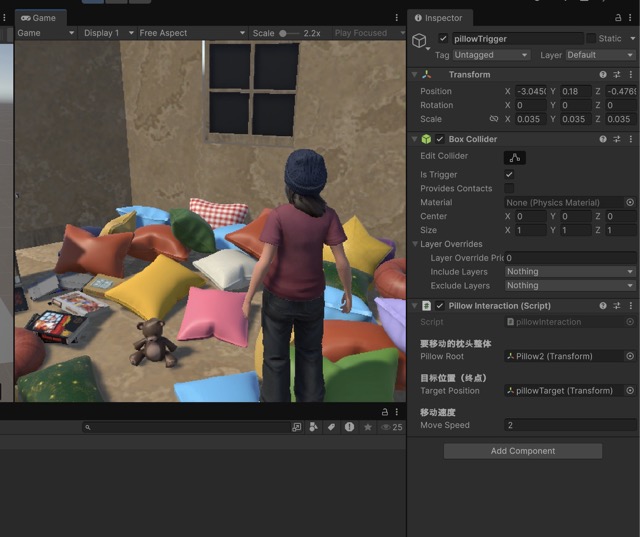Viewport: 640px width, 537px height.
Task: Open the Include Layers dropdown
Action: (570, 272)
